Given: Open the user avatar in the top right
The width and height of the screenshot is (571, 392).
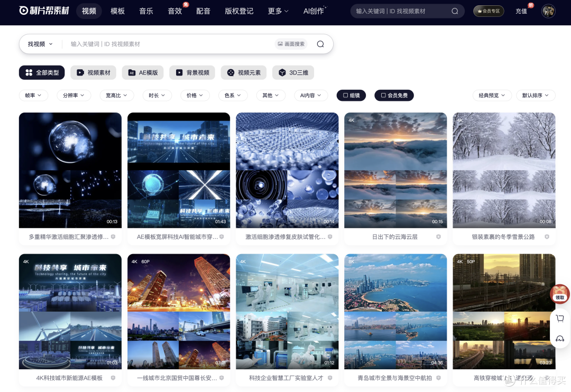Looking at the screenshot, I should click(x=548, y=11).
